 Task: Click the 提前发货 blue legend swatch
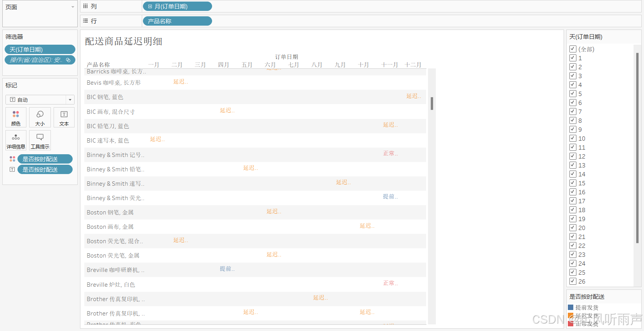tap(571, 307)
